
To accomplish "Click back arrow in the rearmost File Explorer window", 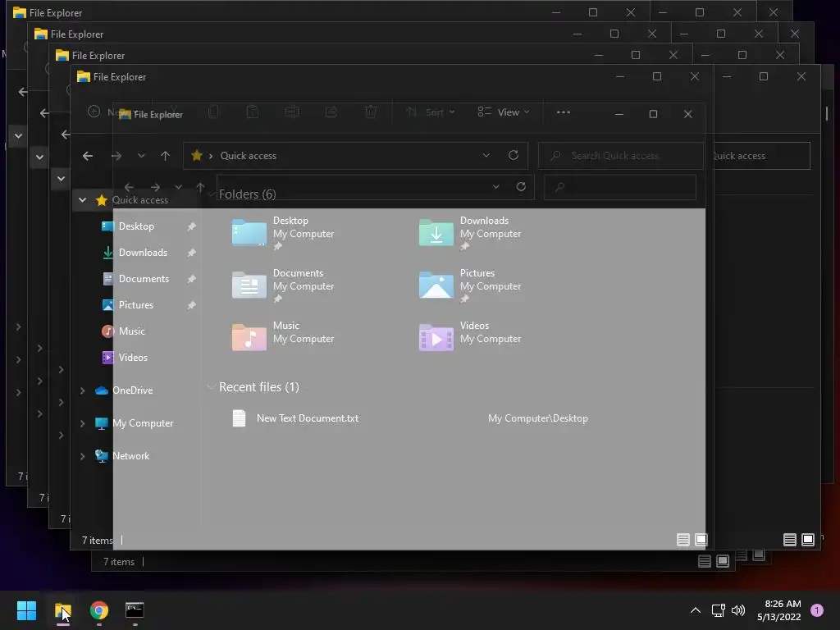I will 22,92.
